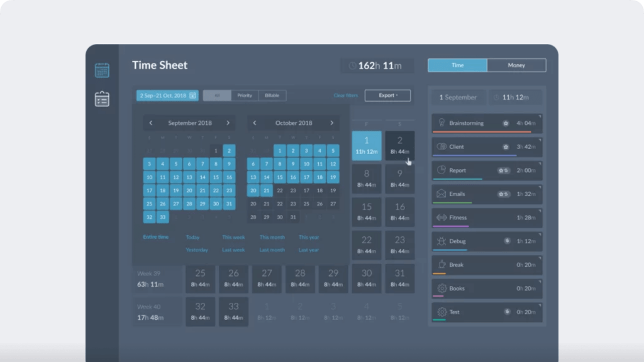Select the Priority filter tab
644x362 pixels.
245,95
